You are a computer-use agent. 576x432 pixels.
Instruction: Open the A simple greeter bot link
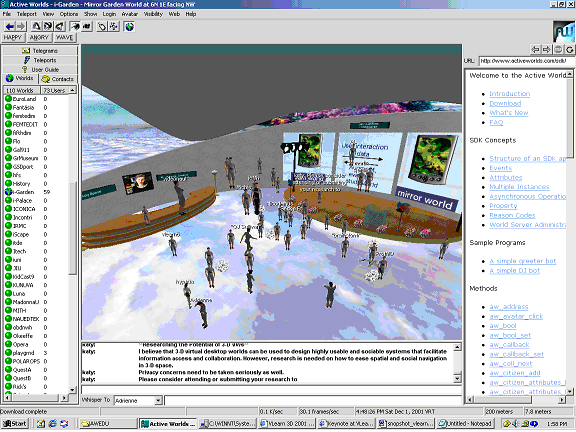click(522, 261)
